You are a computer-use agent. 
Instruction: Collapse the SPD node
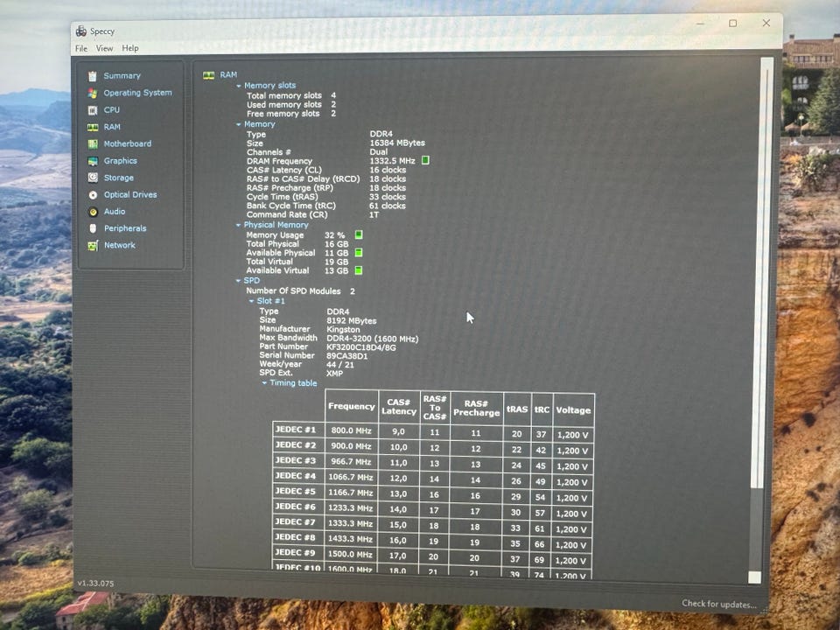pyautogui.click(x=238, y=281)
